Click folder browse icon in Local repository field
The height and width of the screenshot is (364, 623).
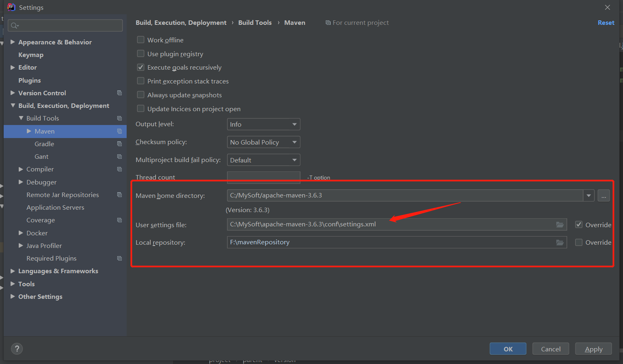560,242
